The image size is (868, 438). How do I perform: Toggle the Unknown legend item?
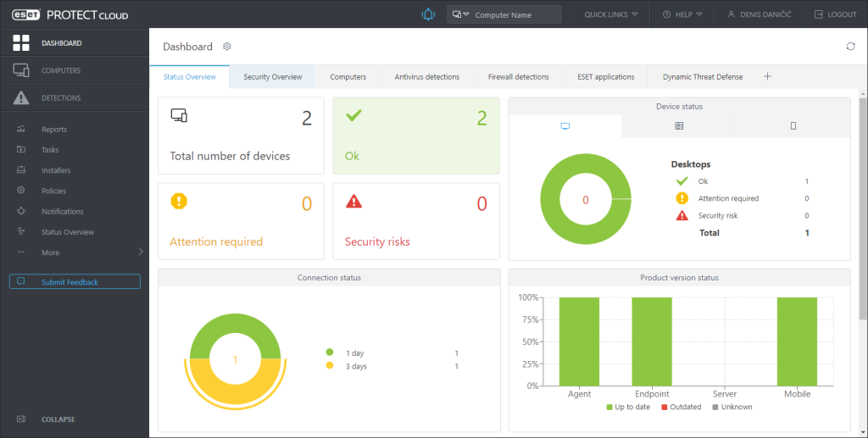pyautogui.click(x=731, y=408)
